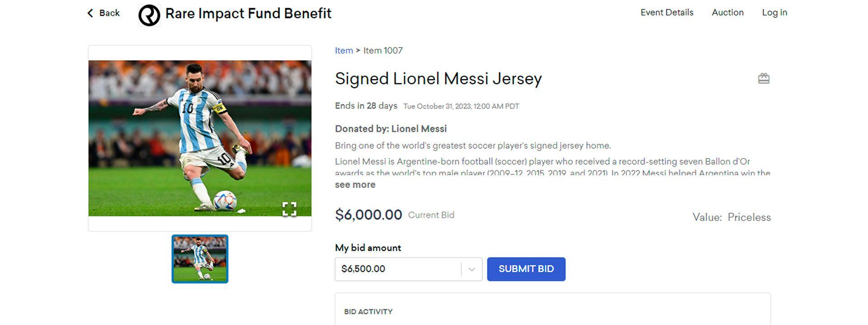
Task: Select the Messi jersey thumbnail
Action: point(200,259)
